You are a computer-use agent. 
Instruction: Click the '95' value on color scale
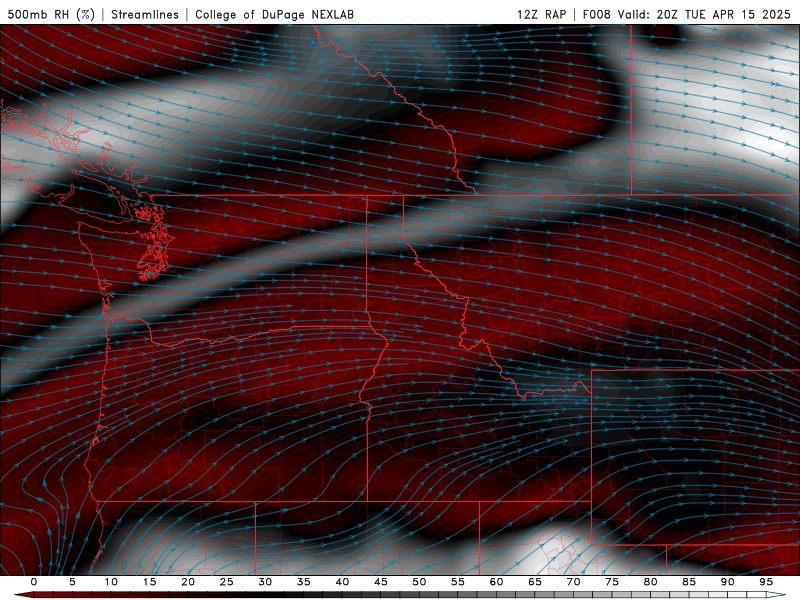click(x=766, y=582)
